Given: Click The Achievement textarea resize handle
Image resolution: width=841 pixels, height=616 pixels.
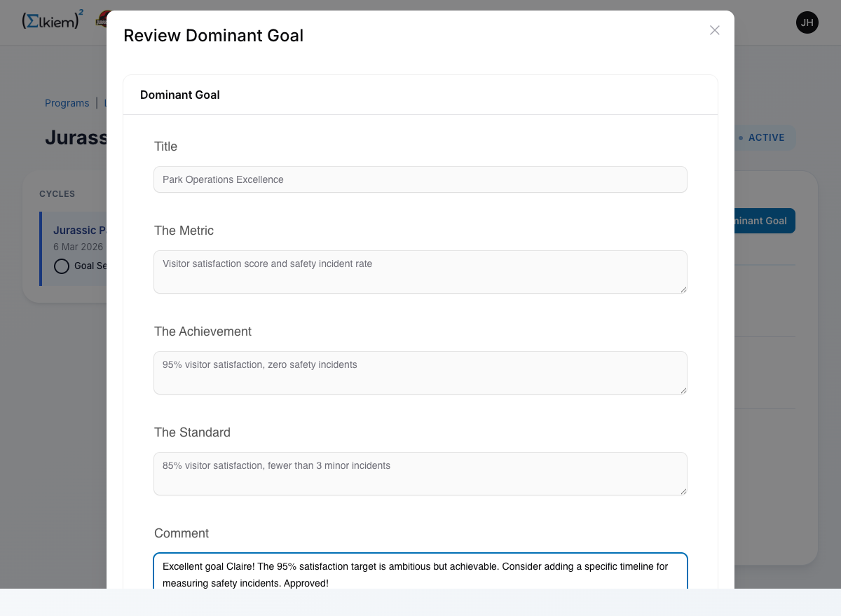Looking at the screenshot, I should pos(683,390).
